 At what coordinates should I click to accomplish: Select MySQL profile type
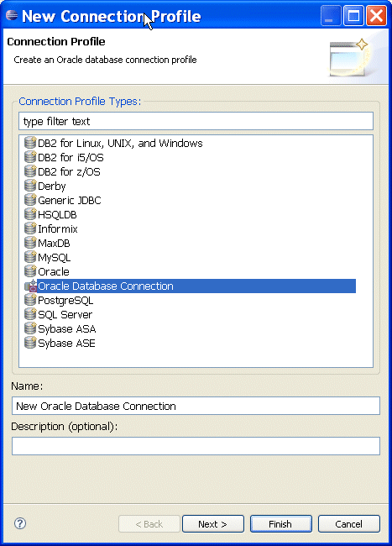click(x=54, y=257)
